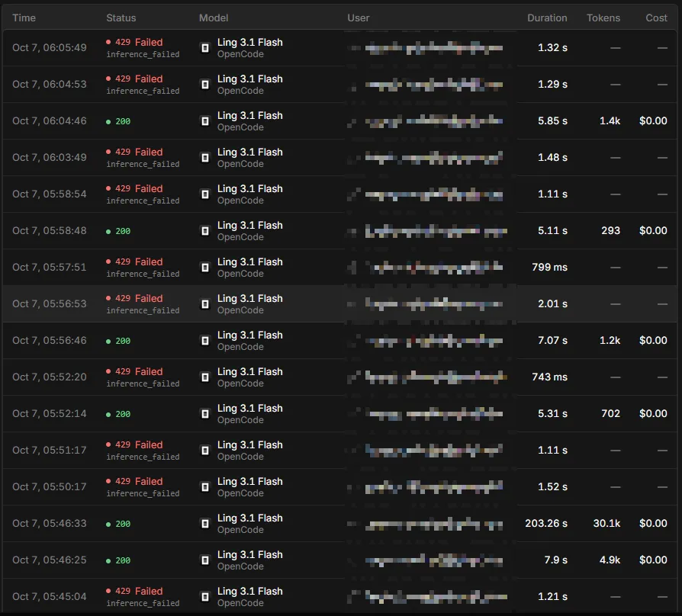
Task: Click the timestamp Oct 7, 05:50:17
Action: pos(50,487)
